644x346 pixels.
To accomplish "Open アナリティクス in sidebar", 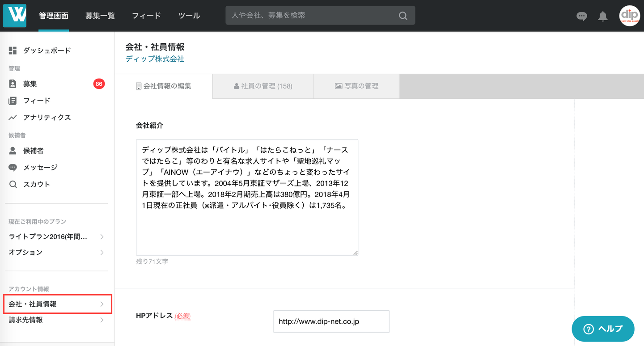I will coord(47,118).
